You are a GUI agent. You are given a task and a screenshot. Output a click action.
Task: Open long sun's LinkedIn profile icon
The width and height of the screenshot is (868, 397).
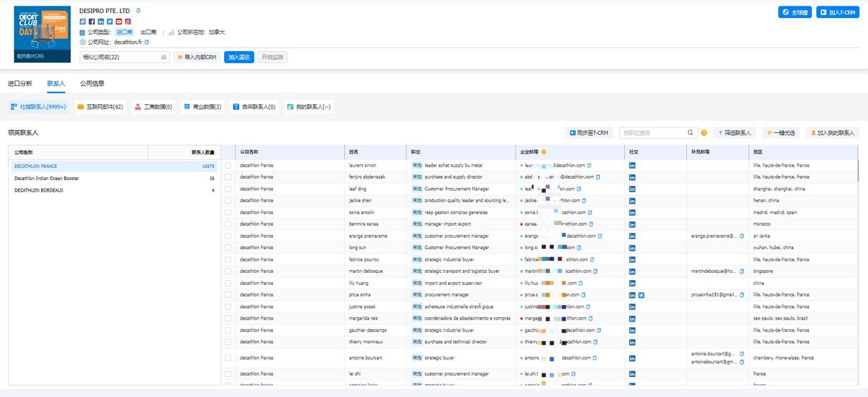click(633, 248)
